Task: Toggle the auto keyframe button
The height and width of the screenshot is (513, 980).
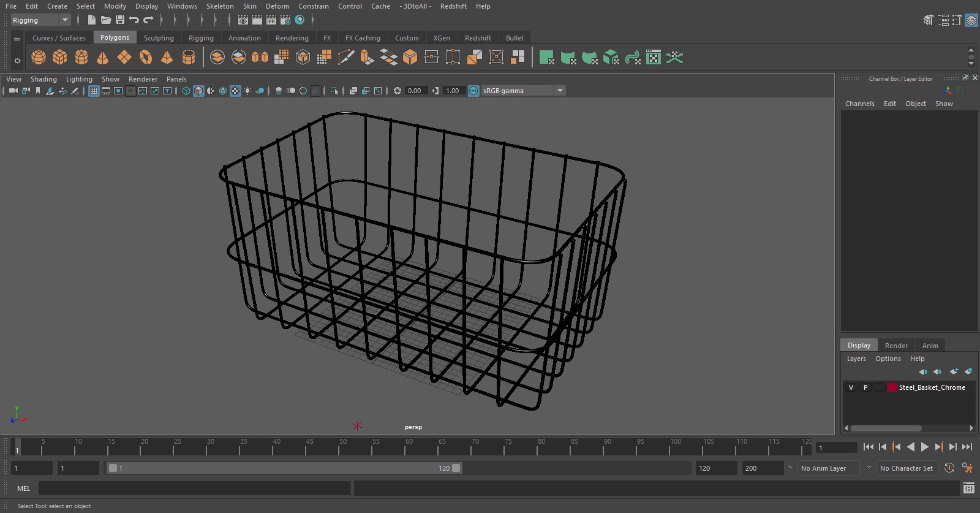Action: tap(949, 468)
